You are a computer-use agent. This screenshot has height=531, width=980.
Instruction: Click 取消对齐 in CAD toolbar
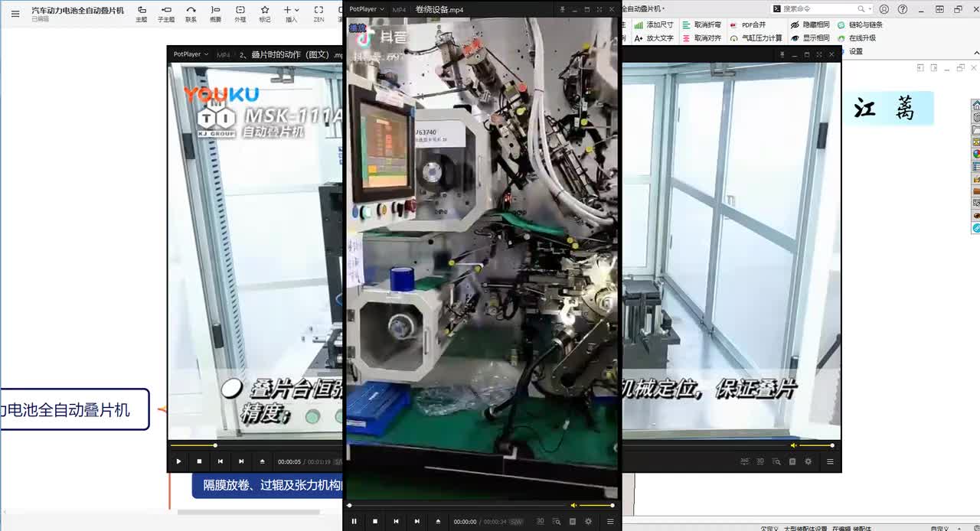(701, 37)
